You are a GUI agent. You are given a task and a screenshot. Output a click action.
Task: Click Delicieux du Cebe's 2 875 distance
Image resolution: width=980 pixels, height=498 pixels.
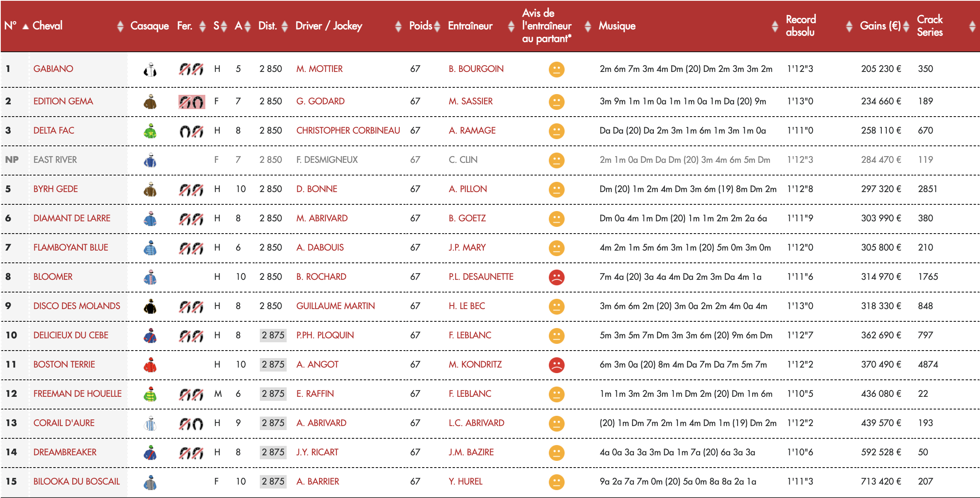(x=273, y=335)
